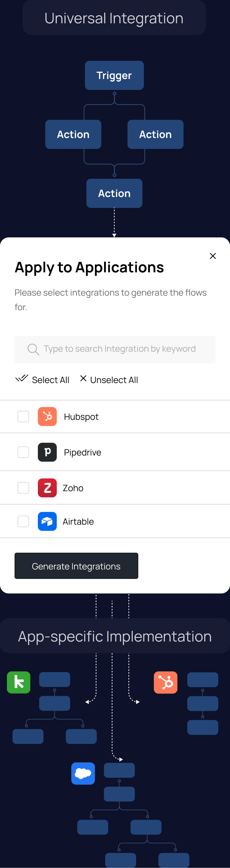Check the Hubspot checkbox
The width and height of the screenshot is (230, 868).
pos(23,417)
